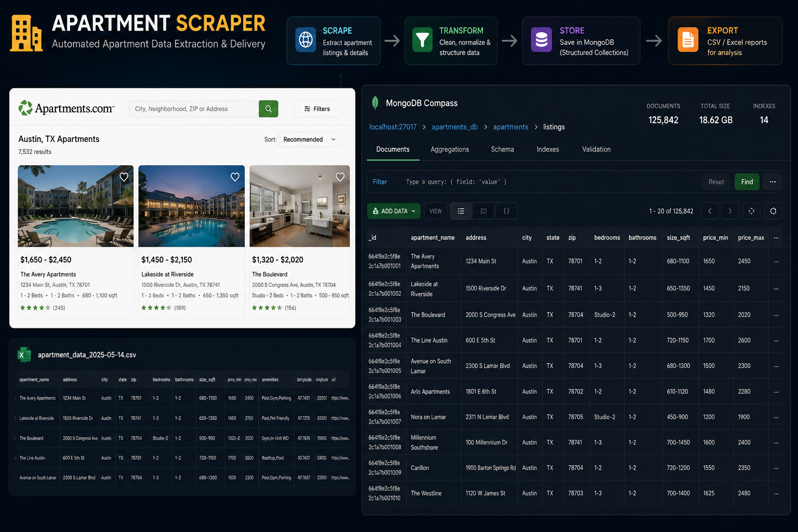Open row actions for Nora on Lamar document

[x=776, y=417]
